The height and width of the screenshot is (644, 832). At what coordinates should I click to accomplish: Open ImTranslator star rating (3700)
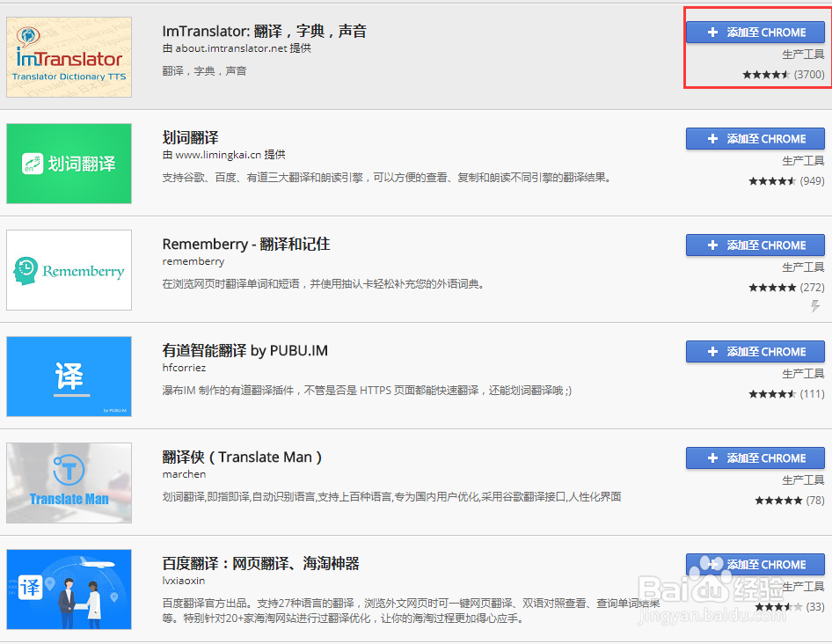click(x=783, y=74)
